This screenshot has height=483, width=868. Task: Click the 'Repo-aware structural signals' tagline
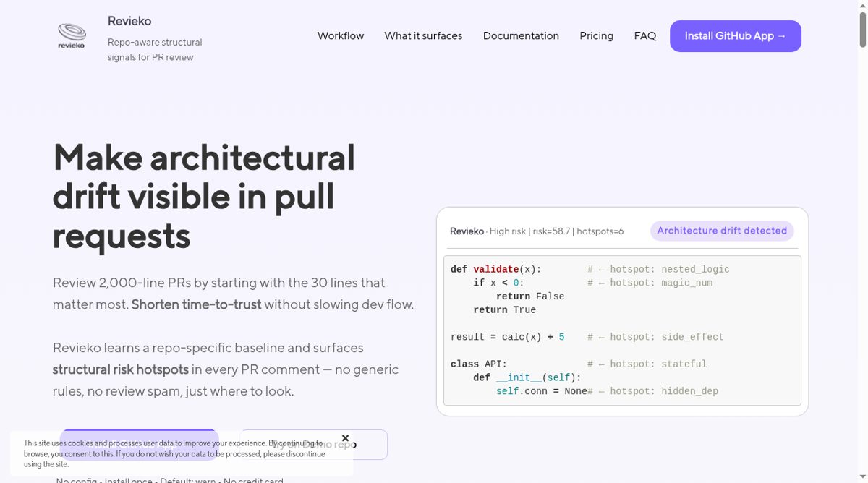point(155,49)
